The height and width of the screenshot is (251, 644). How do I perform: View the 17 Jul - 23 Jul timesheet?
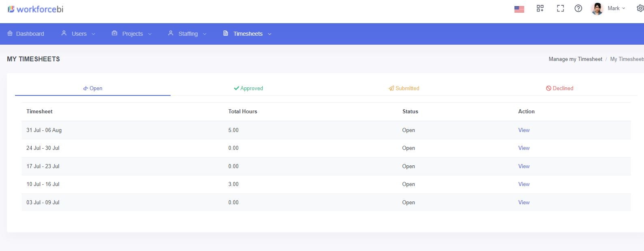tap(524, 166)
